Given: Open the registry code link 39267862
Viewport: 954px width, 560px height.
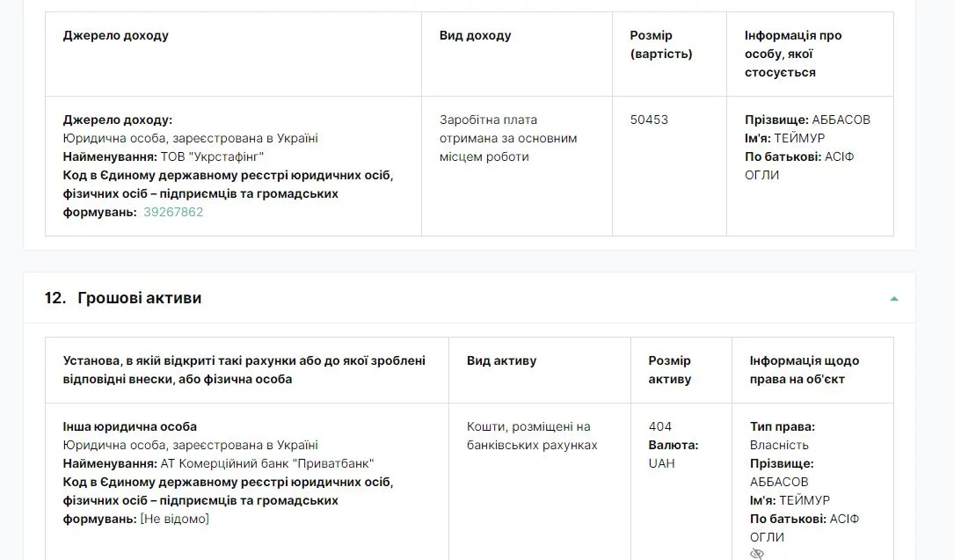Looking at the screenshot, I should click(173, 212).
